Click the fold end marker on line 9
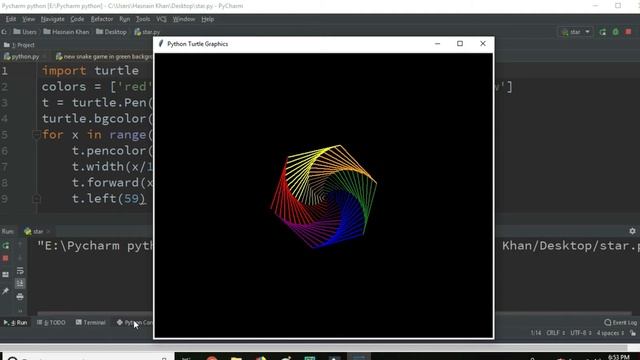 tap(36, 199)
